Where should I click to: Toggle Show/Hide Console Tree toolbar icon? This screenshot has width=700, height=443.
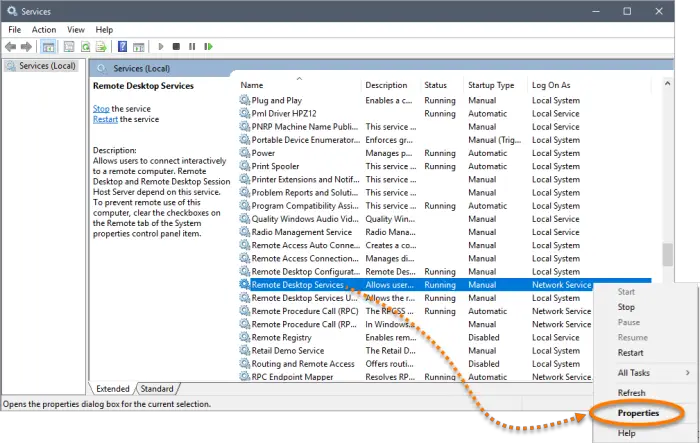pyautogui.click(x=48, y=46)
